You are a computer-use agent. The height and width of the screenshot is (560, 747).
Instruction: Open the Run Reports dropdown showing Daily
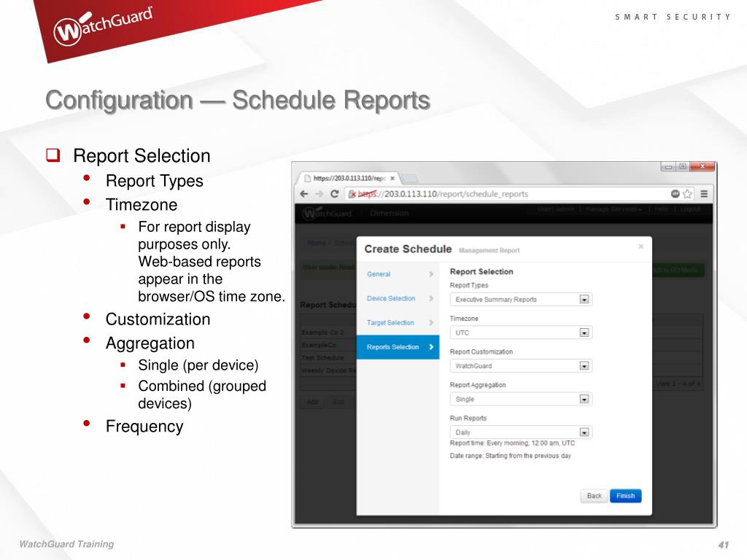click(x=521, y=432)
